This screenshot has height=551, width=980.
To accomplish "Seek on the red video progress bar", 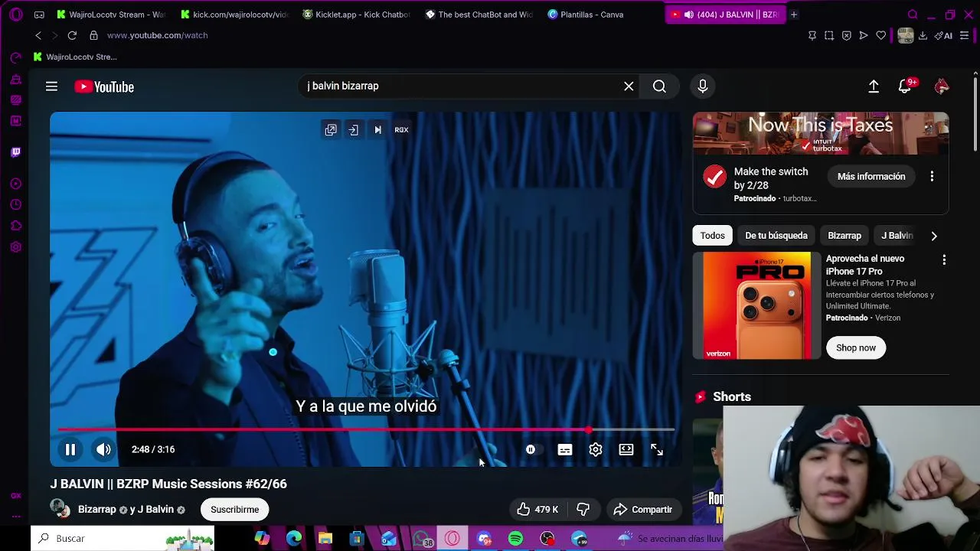I will (366, 430).
